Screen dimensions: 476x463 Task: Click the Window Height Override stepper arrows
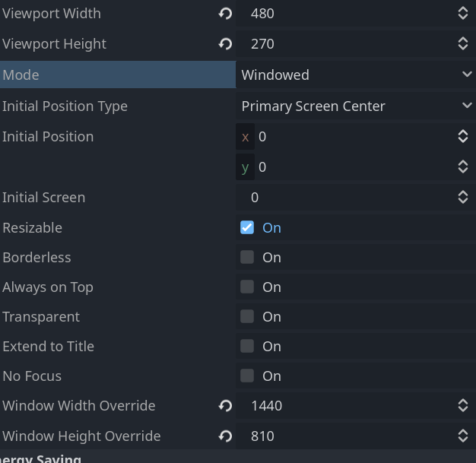[x=462, y=436]
